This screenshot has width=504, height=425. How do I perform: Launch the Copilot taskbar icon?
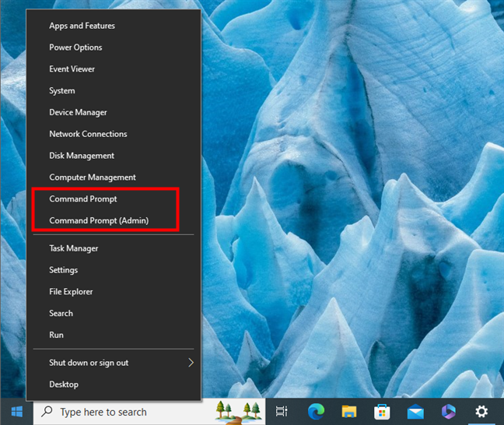pyautogui.click(x=449, y=412)
